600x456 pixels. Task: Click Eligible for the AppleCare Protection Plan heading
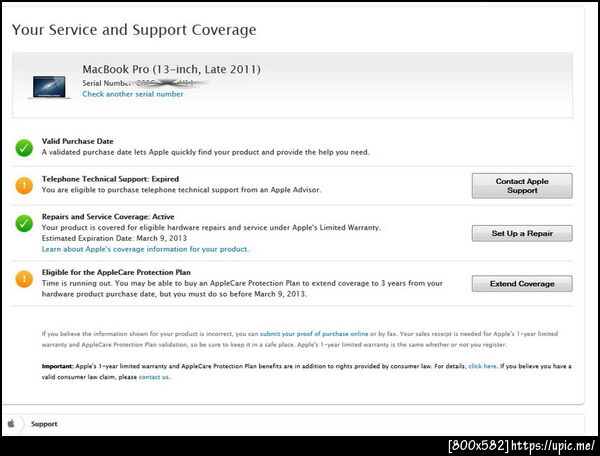pyautogui.click(x=116, y=272)
